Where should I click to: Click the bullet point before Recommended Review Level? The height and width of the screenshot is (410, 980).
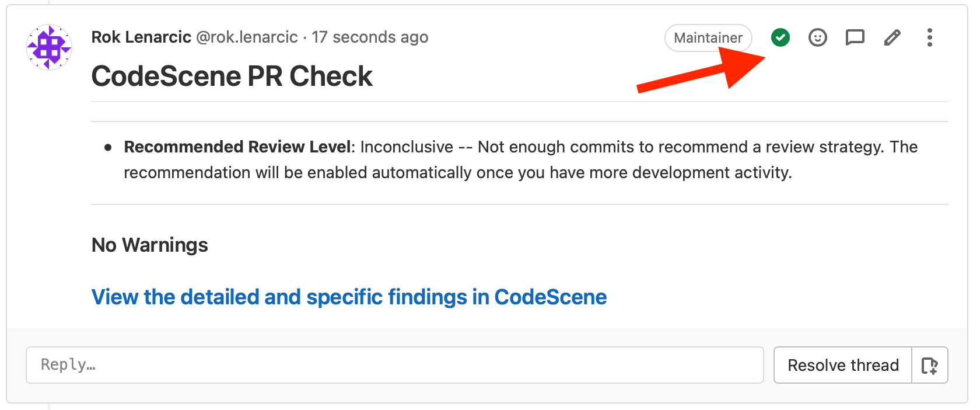[x=108, y=147]
